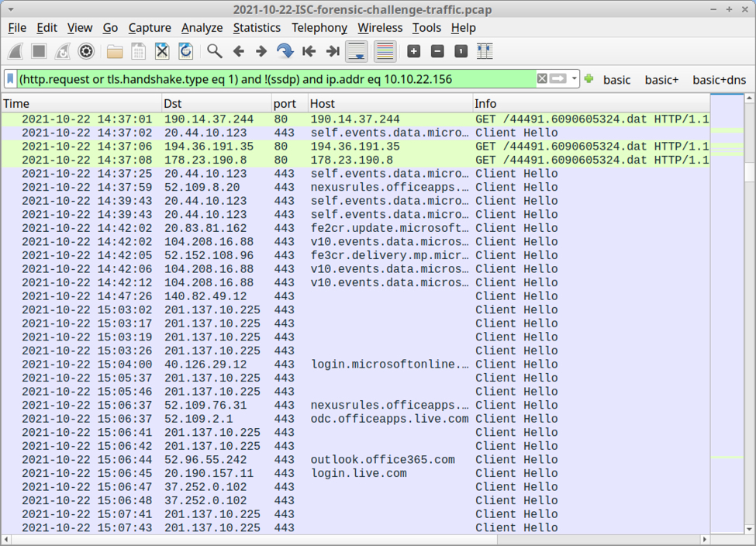The height and width of the screenshot is (546, 756).
Task: Apply the basic+dns filter button
Action: (719, 79)
